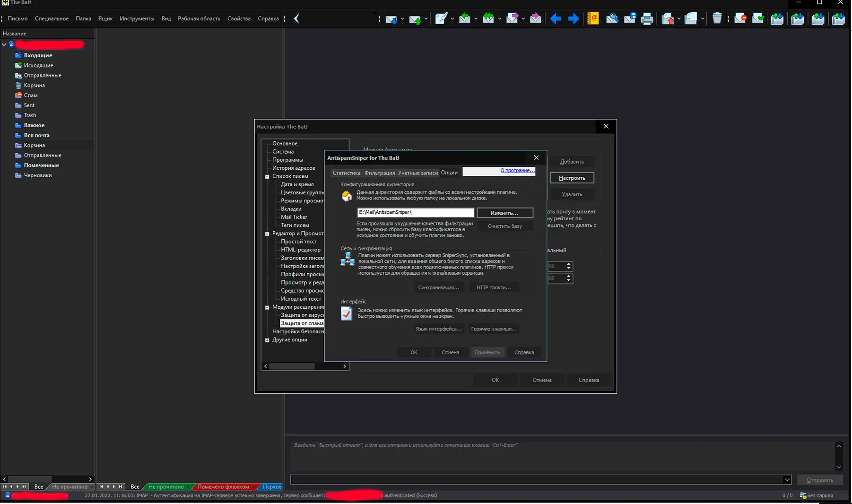
Task: Open the О программе link
Action: (517, 171)
